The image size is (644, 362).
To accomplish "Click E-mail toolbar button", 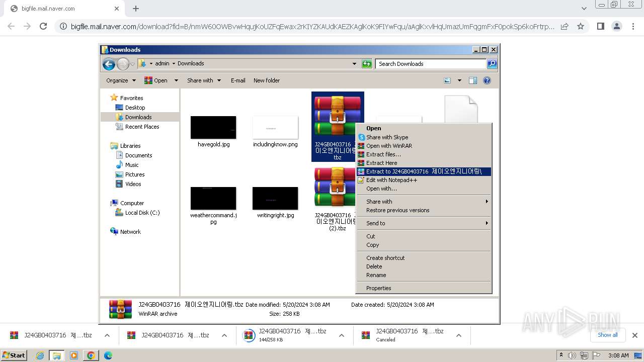I will (x=238, y=80).
